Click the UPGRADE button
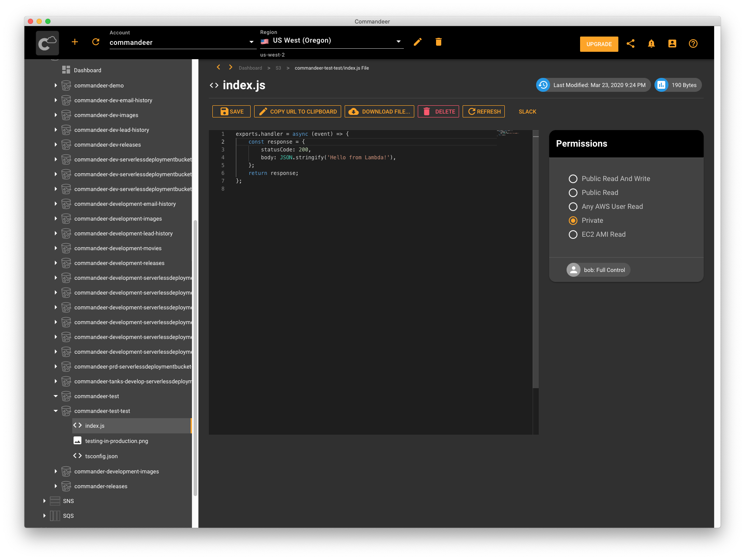745x560 pixels. [x=599, y=44]
